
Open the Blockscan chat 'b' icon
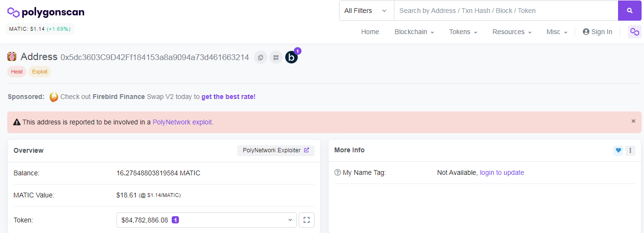click(x=291, y=57)
